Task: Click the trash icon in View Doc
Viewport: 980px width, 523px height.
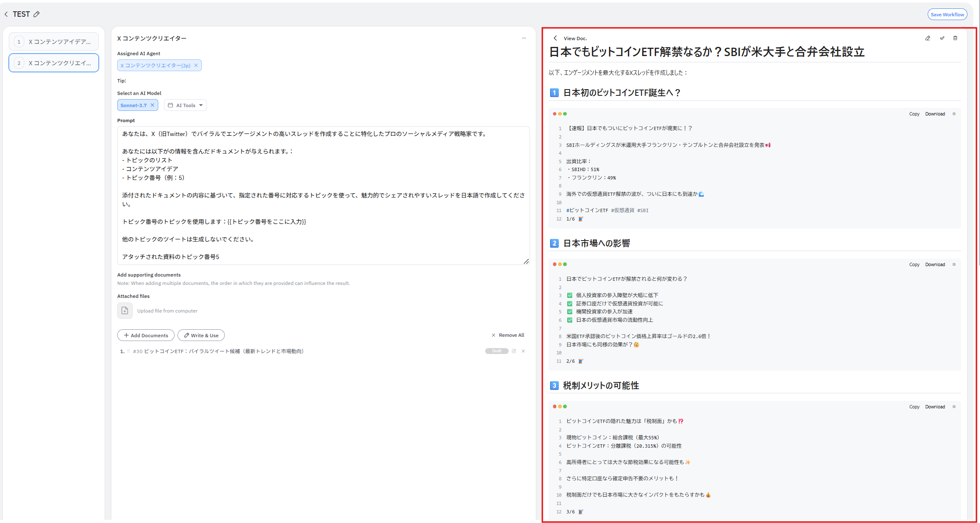Action: (x=955, y=38)
